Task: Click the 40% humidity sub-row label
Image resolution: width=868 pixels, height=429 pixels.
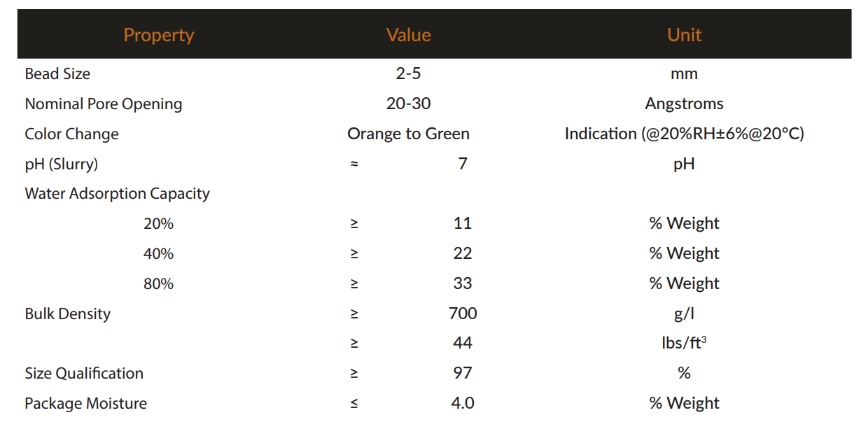Action: pos(158,253)
